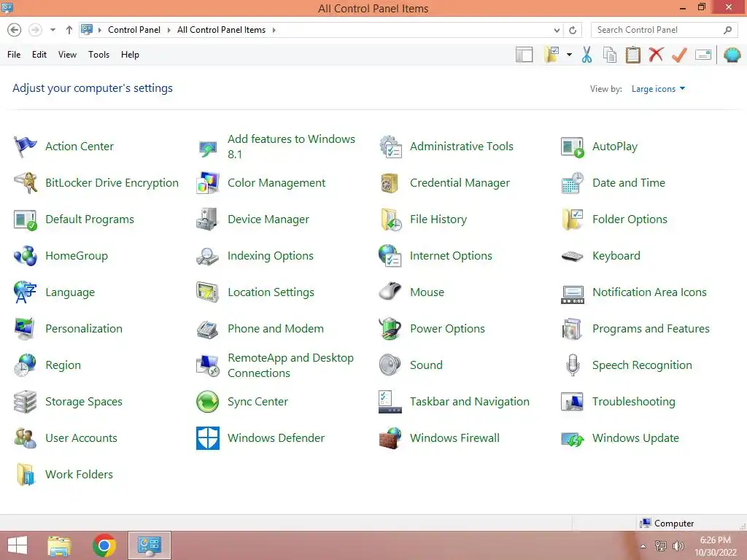
Task: Open the Date and Time calendar icon
Action: coord(572,183)
